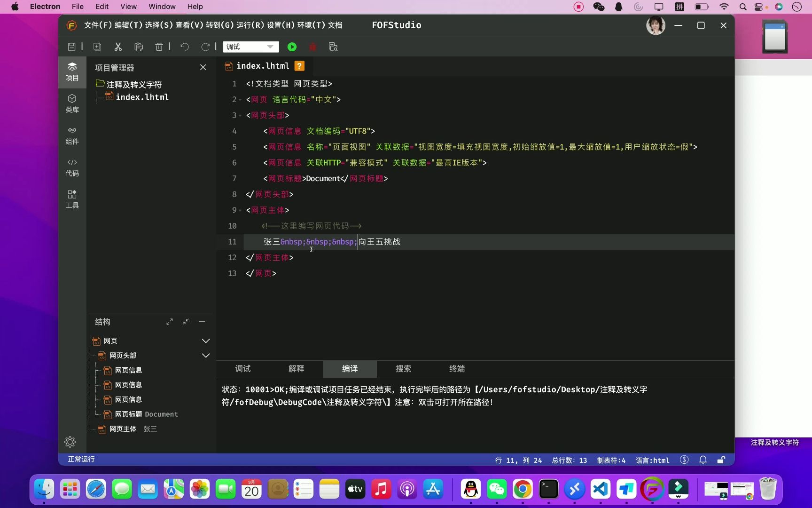Viewport: 812px width, 508px height.
Task: Open Chrome from the Dock
Action: [523, 489]
